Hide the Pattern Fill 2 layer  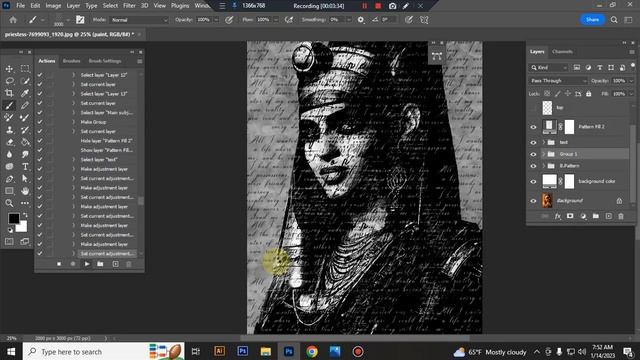[x=533, y=127]
